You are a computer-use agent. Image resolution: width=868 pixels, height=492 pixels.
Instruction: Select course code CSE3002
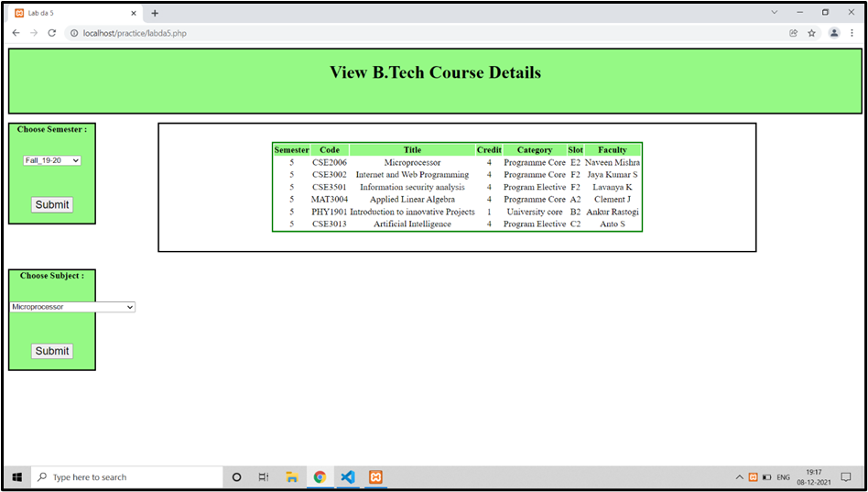tap(330, 175)
